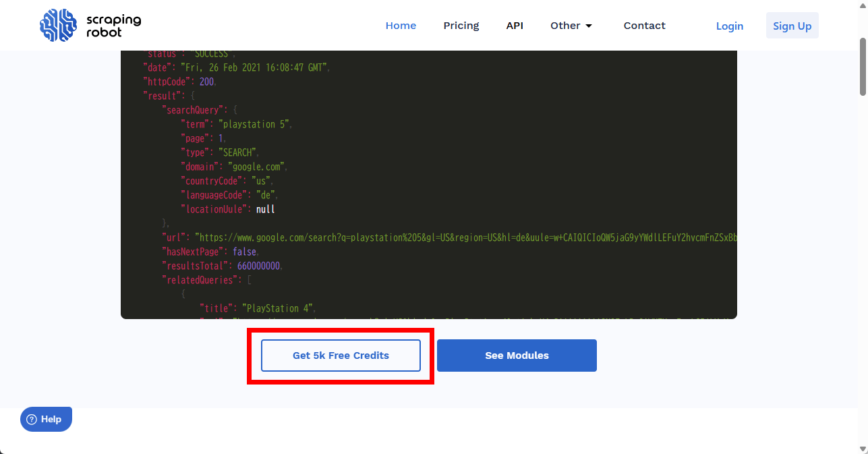Go to the Home nav item
Image resolution: width=868 pixels, height=454 pixels.
click(401, 26)
